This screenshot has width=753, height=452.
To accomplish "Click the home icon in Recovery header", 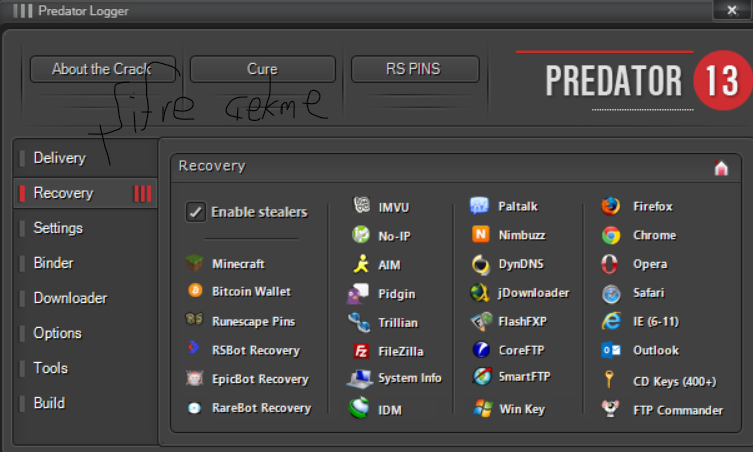I will point(721,168).
